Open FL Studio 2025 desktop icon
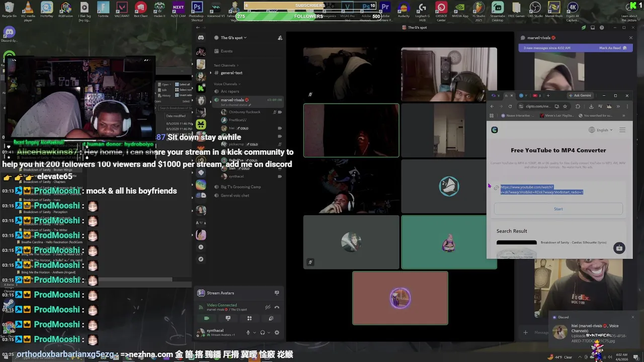This screenshot has height=362, width=644. pos(479,11)
